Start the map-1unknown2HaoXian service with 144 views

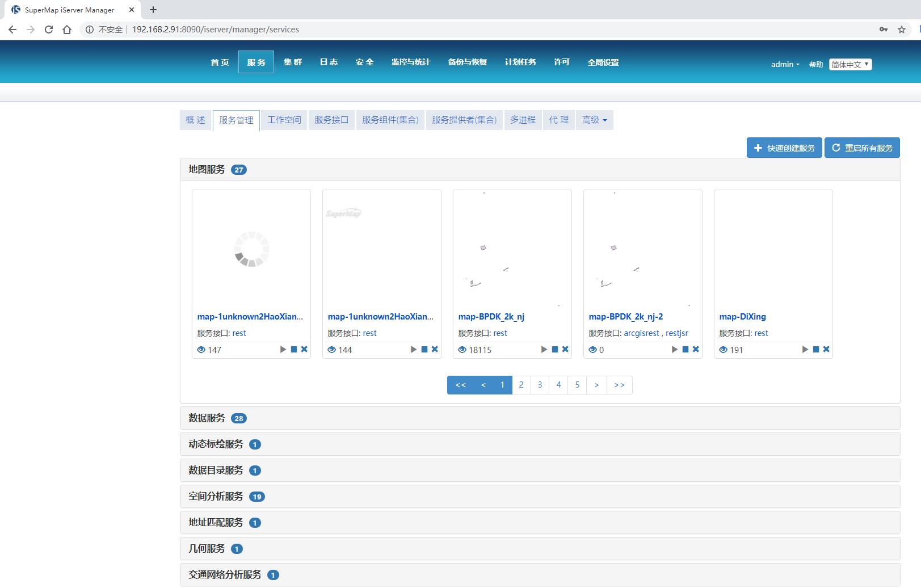pos(414,350)
